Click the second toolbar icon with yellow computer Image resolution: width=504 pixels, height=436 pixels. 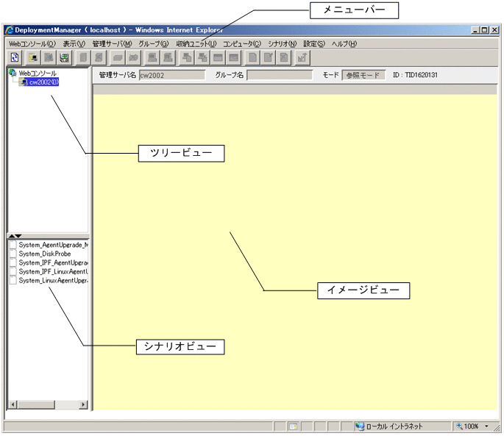click(32, 57)
